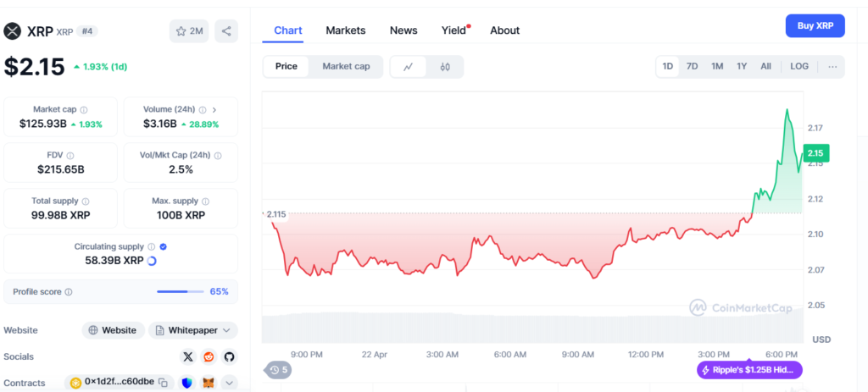The image size is (868, 392).
Task: Click the shield security icon in Contracts
Action: click(186, 383)
